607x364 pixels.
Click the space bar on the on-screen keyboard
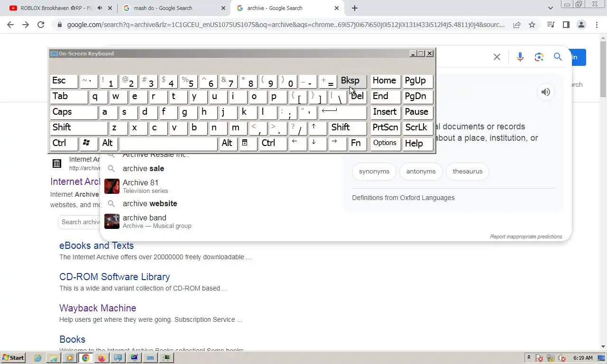(x=168, y=144)
